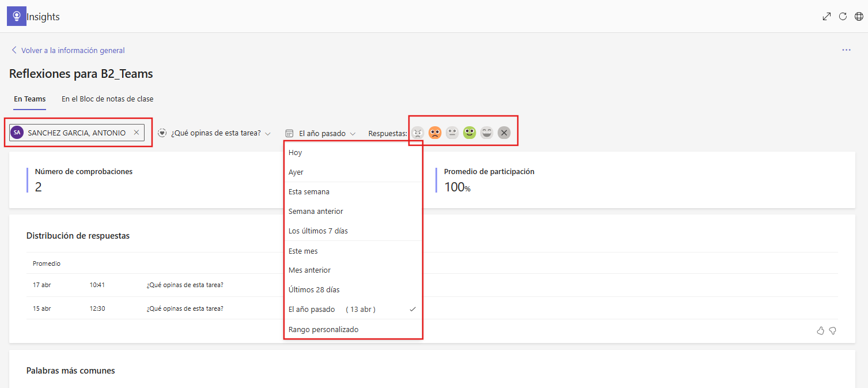Click the Insights app logo icon
This screenshot has height=388, width=868.
[x=17, y=17]
